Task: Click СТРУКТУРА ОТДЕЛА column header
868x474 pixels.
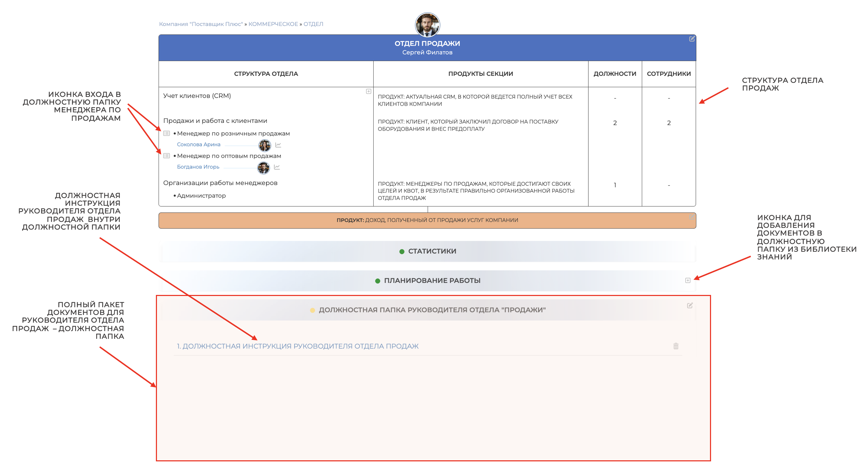Action: (x=266, y=74)
